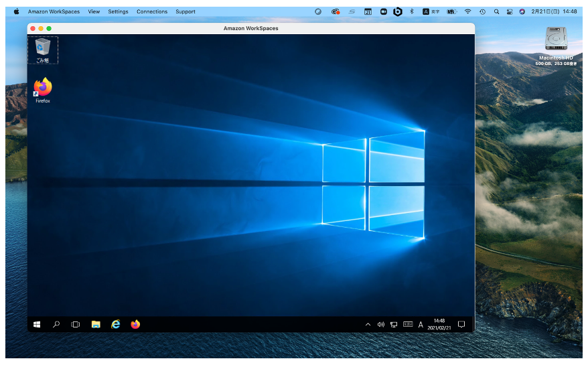Open the hexagon-shaped menu bar icon
The width and height of the screenshot is (588, 367).
pyautogui.click(x=398, y=11)
